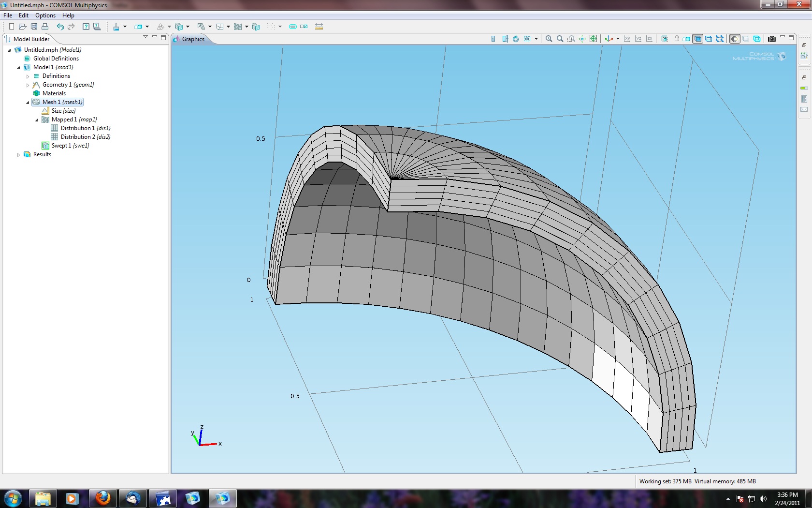Viewport: 812px width, 508px height.
Task: Open the progress bar view icon
Action: (x=804, y=88)
